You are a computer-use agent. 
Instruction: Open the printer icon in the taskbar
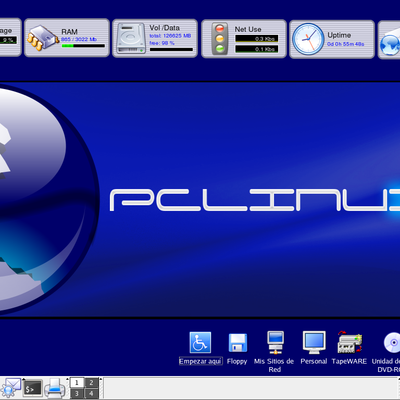[x=55, y=388]
